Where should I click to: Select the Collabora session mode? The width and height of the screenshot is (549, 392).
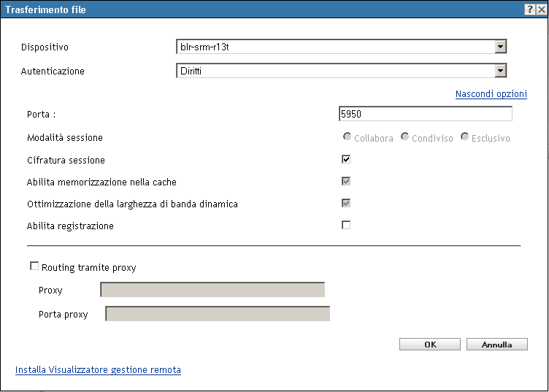(348, 137)
